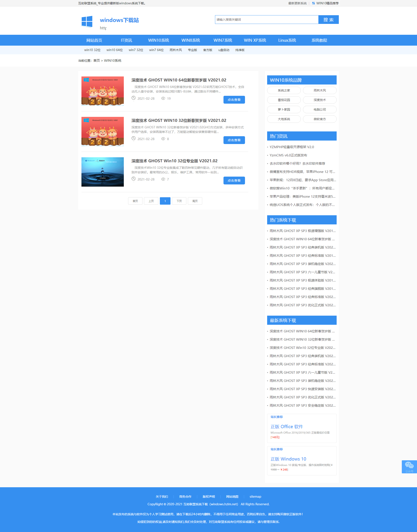Viewport: 417px width, 532px height.
Task: Select the 系统之家 brand tag
Action: [284, 90]
